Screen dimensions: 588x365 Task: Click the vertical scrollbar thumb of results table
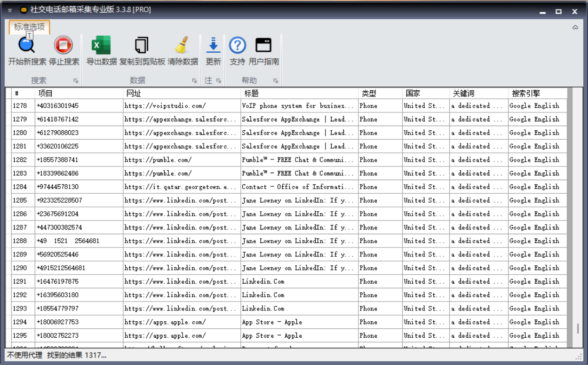click(578, 328)
